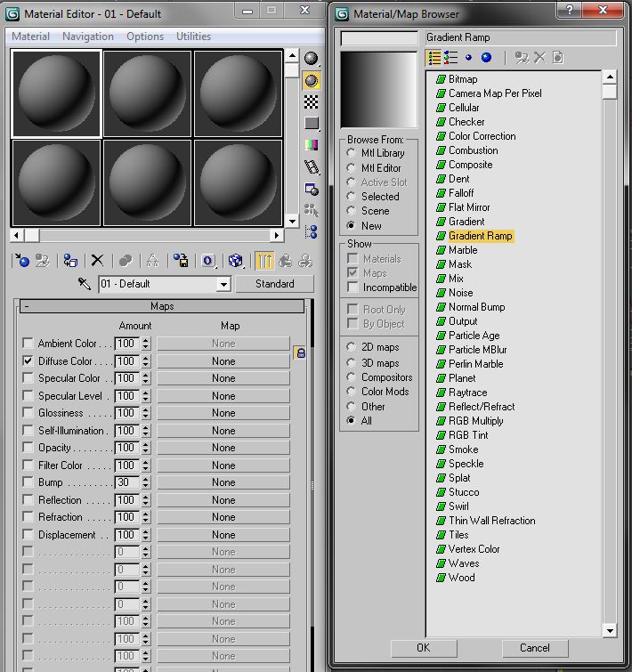Open the Utilities menu

[193, 36]
